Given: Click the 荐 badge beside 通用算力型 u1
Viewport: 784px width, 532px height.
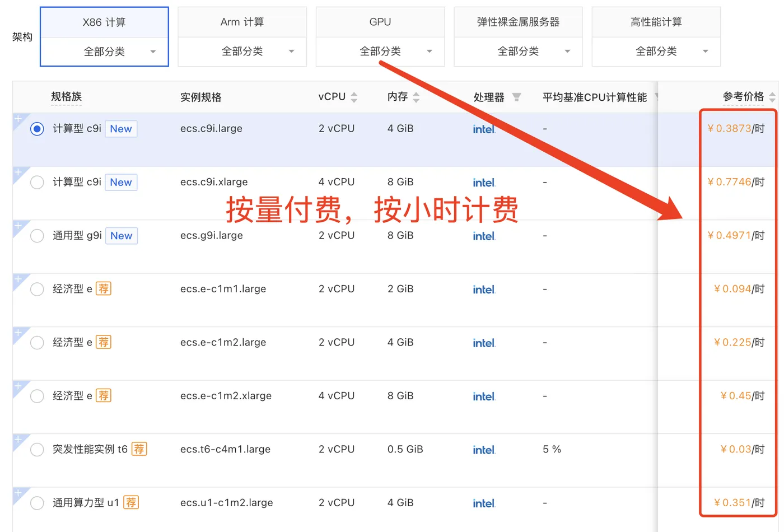Looking at the screenshot, I should (131, 503).
